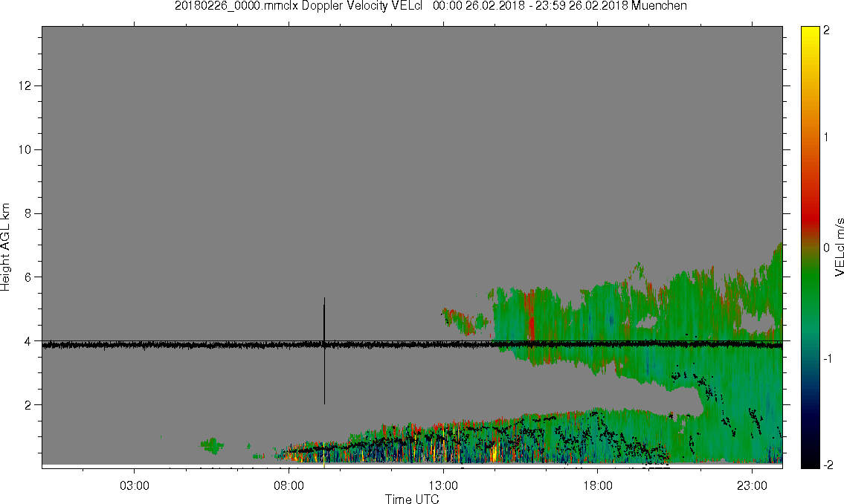Screen dimensions: 844x504
Task: Click the colorbar label '-2'
Action: tap(828, 465)
